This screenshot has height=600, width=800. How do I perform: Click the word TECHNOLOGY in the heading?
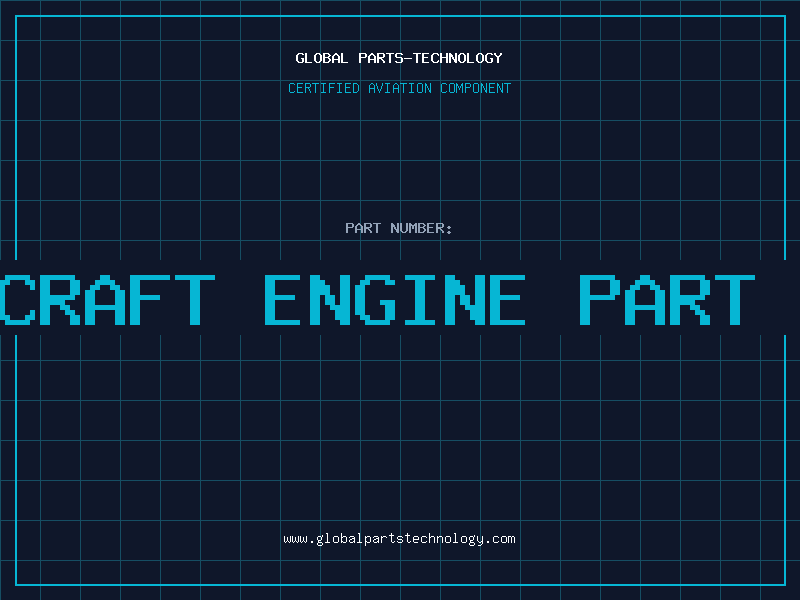[458, 58]
